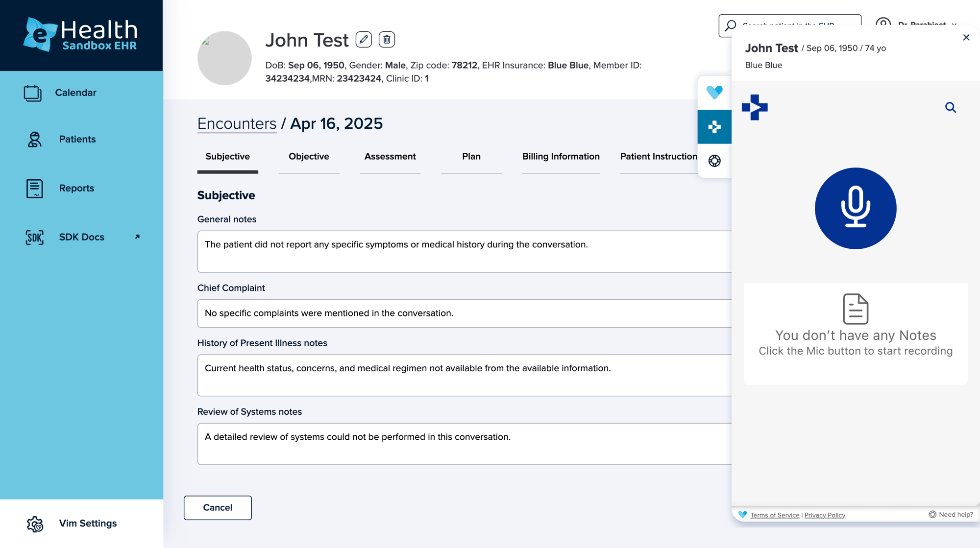Open search in the notes side panel

coord(950,107)
